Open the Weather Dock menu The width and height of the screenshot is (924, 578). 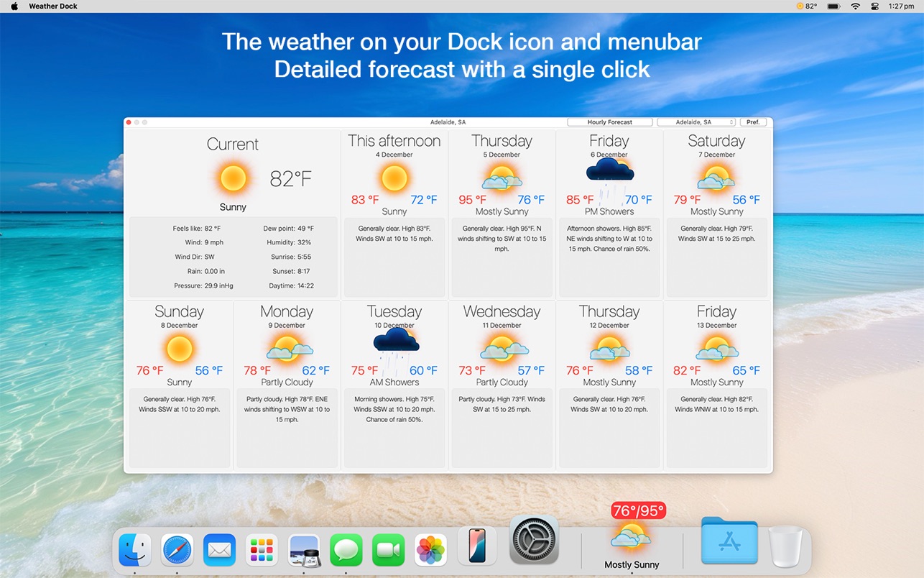(53, 6)
